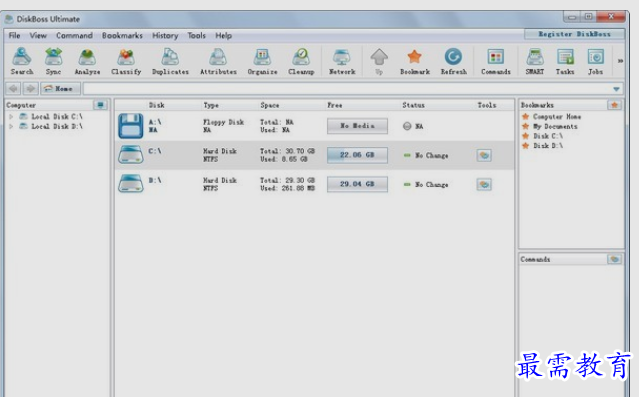Click the Floppy Disk type text
Image resolution: width=639 pixels, height=397 pixels.
coord(223,122)
